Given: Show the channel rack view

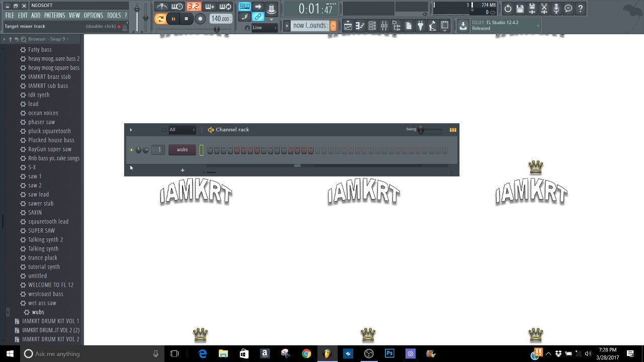Looking at the screenshot, I should coord(372,26).
